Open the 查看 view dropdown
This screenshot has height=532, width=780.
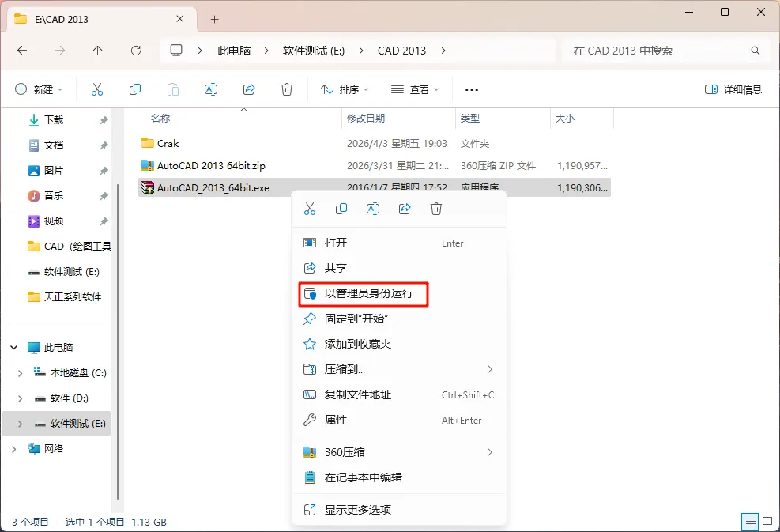point(415,89)
